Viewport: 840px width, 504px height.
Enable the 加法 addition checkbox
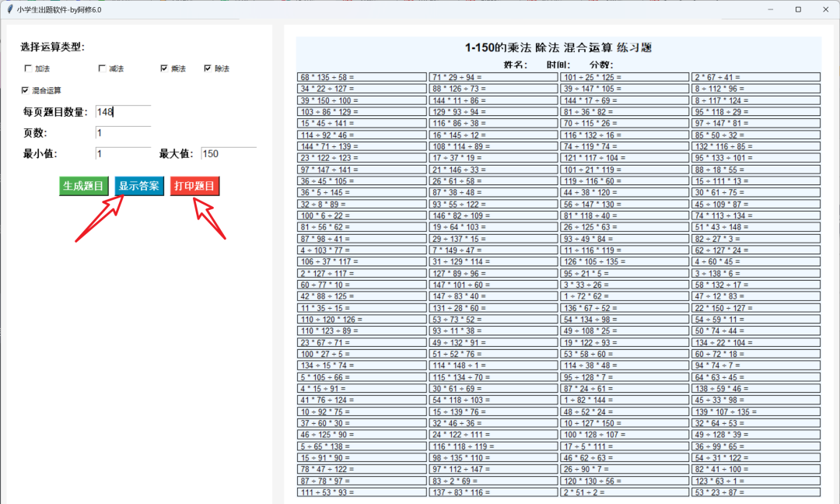click(x=29, y=68)
